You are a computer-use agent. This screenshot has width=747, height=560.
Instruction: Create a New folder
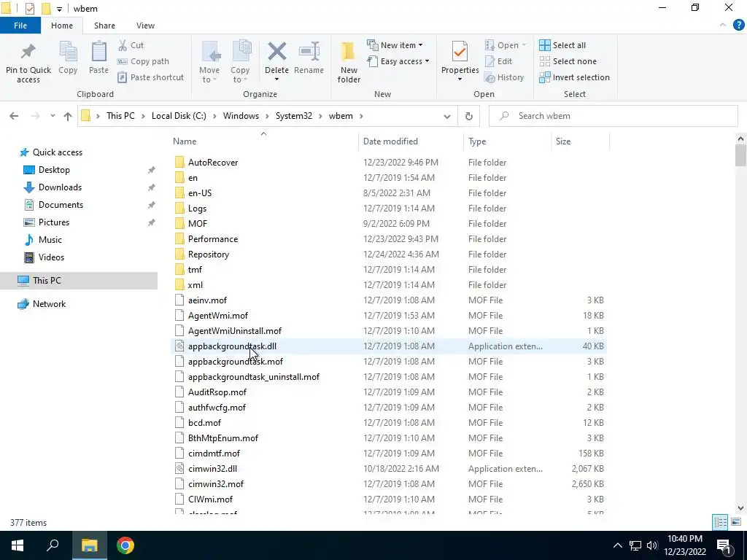349,63
